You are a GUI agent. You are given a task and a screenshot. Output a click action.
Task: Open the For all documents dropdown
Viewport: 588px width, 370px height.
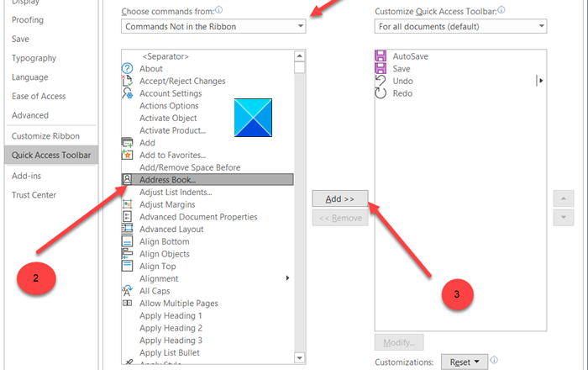click(460, 26)
